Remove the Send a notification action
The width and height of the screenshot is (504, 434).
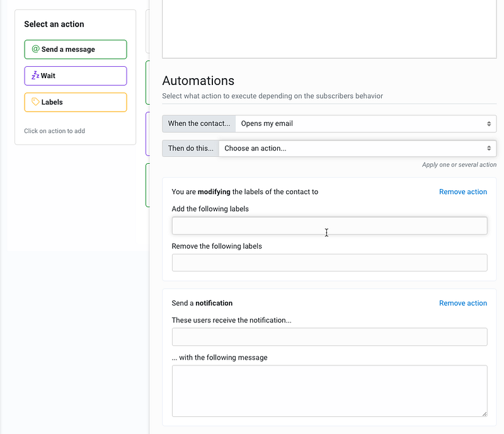(x=463, y=303)
